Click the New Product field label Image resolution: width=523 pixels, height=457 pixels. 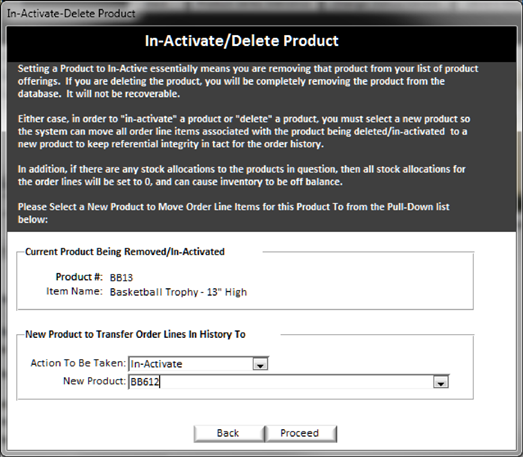pos(94,381)
